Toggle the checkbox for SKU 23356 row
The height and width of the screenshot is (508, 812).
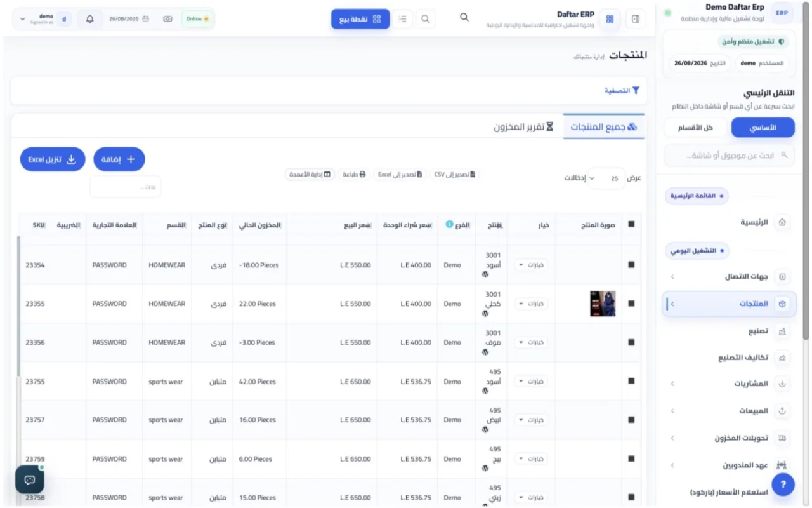(x=631, y=342)
